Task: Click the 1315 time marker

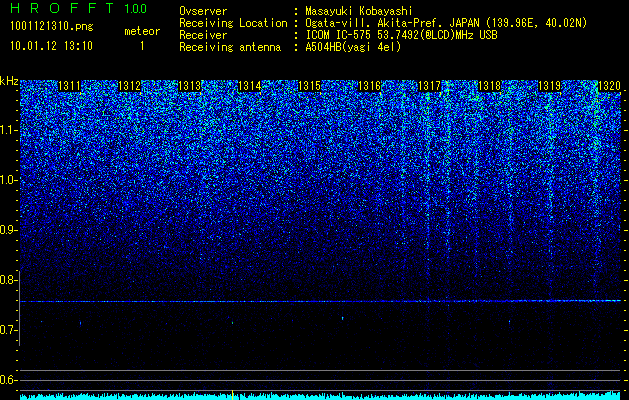Action: click(310, 86)
